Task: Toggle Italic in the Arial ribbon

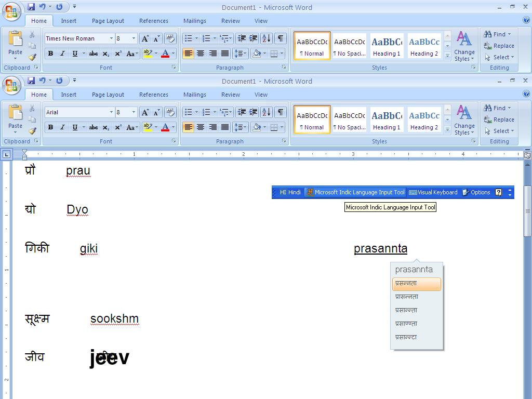Action: (62, 127)
